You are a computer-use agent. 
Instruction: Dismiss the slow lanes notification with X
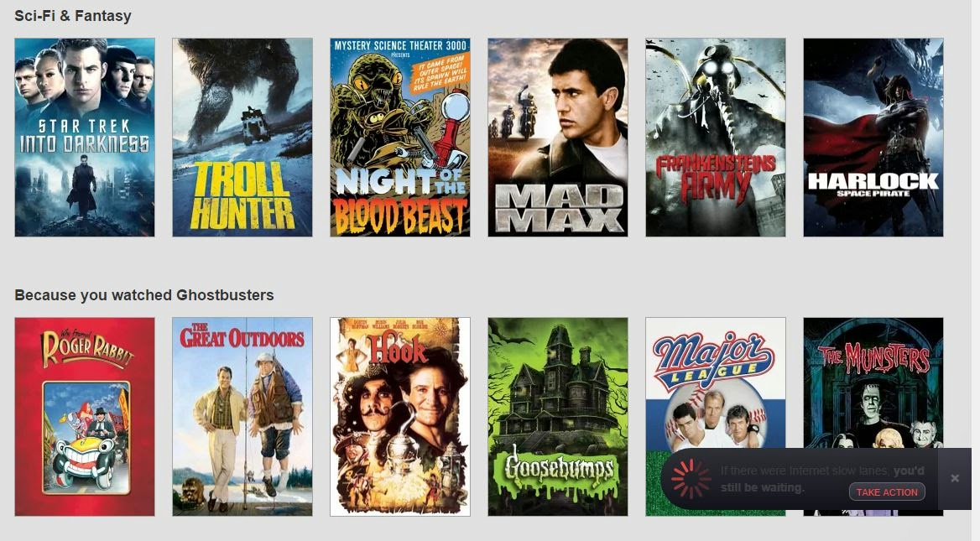pyautogui.click(x=954, y=479)
